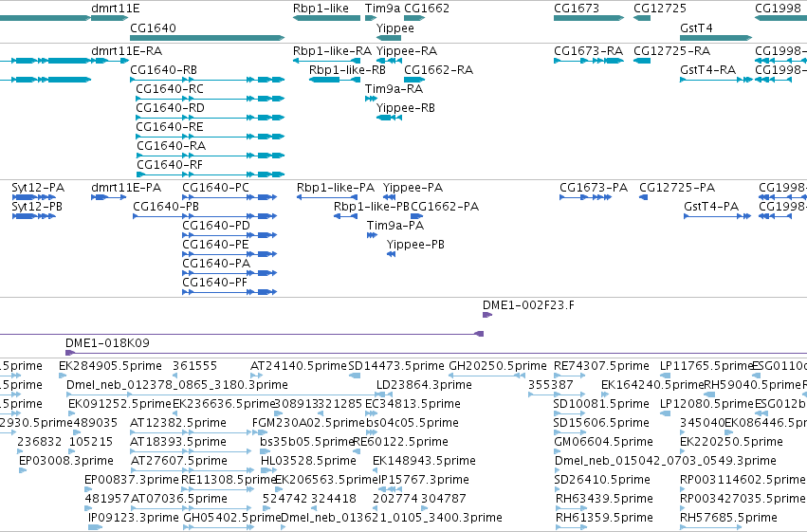Viewport: 807px width, 532px height.
Task: Select protein Syt12-PA
Action: [38, 188]
